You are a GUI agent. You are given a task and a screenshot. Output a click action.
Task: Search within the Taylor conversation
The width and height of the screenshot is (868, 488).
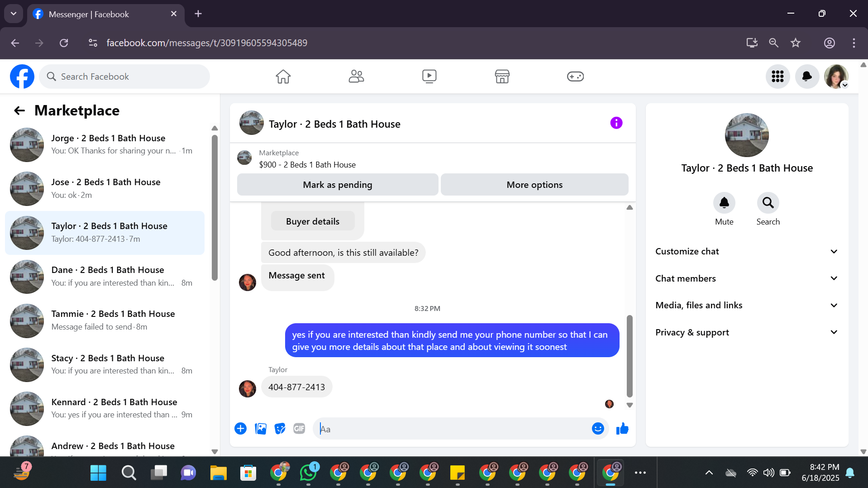pyautogui.click(x=768, y=203)
